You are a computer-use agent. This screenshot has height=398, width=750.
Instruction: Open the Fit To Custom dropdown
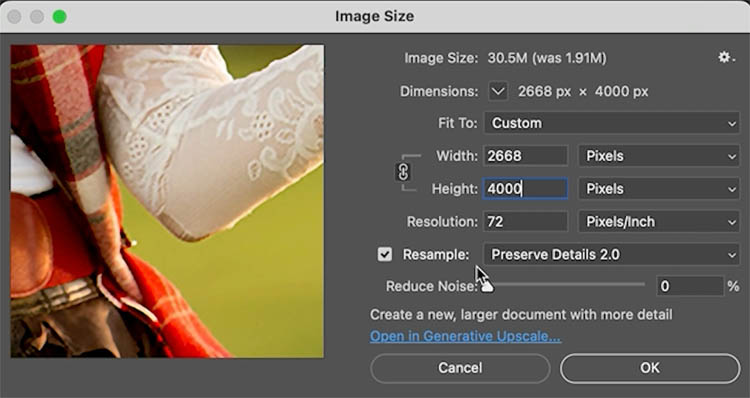[612, 123]
